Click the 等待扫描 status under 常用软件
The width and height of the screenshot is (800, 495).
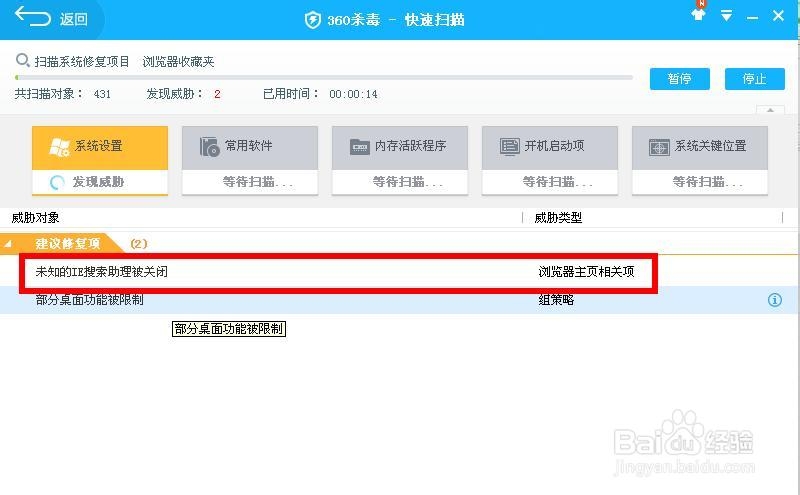257,182
